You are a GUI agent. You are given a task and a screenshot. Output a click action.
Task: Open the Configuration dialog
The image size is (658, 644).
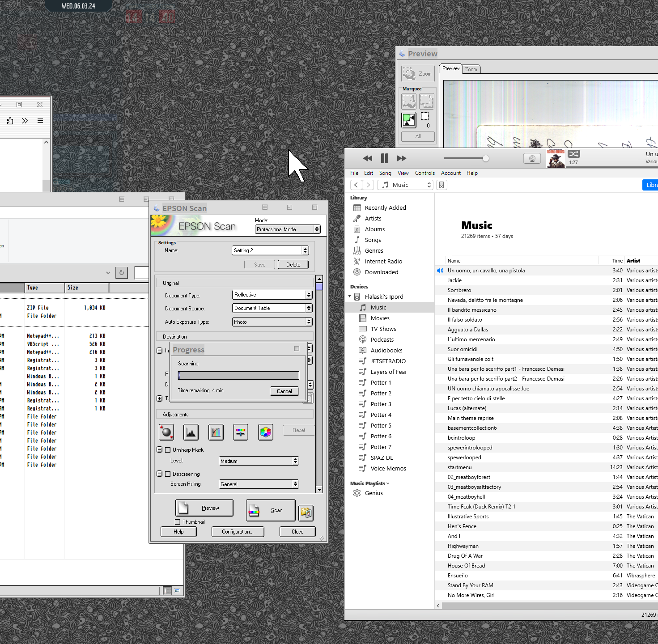tap(238, 532)
